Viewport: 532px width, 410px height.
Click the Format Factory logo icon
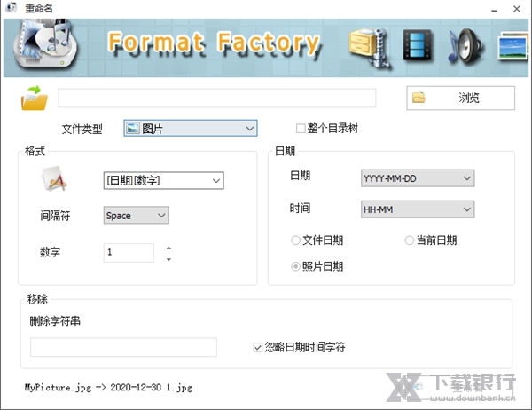pos(45,44)
